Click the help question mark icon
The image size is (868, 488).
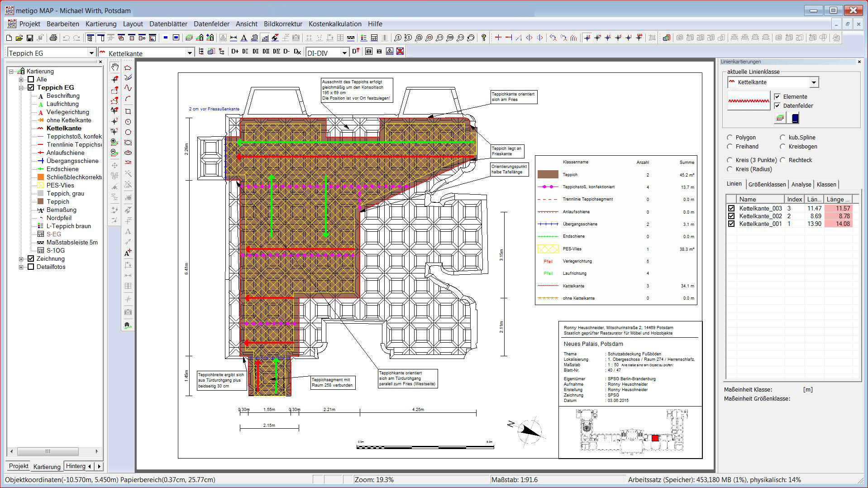tap(484, 38)
